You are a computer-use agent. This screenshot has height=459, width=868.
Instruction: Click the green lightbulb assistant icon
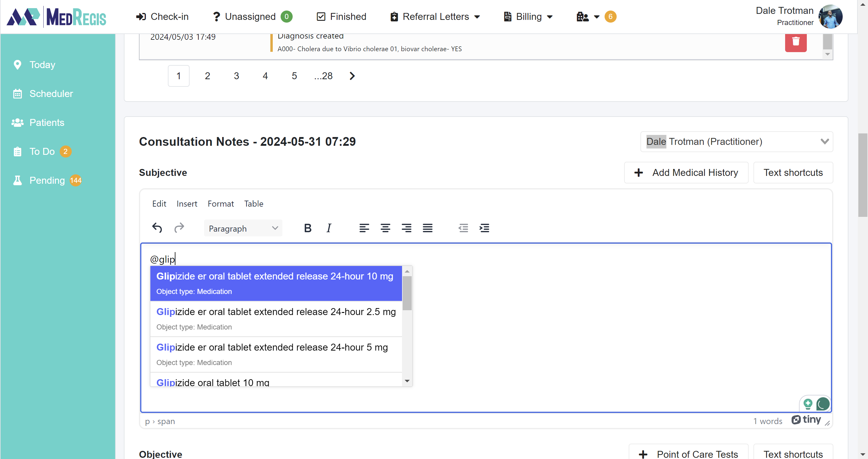point(808,404)
